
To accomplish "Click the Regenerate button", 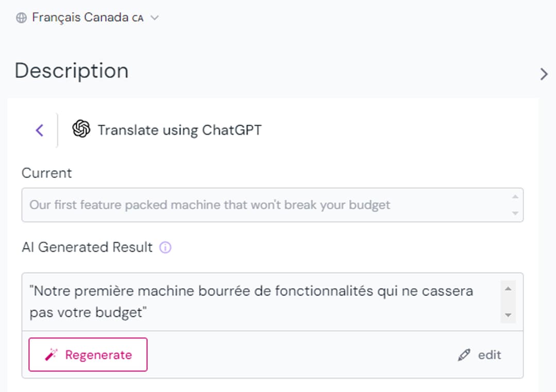I will tap(88, 354).
